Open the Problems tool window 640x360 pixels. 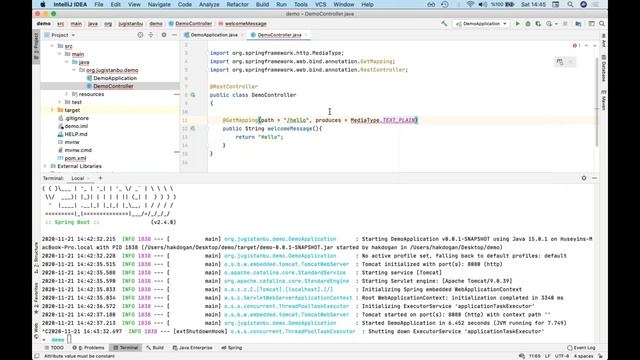(88, 348)
